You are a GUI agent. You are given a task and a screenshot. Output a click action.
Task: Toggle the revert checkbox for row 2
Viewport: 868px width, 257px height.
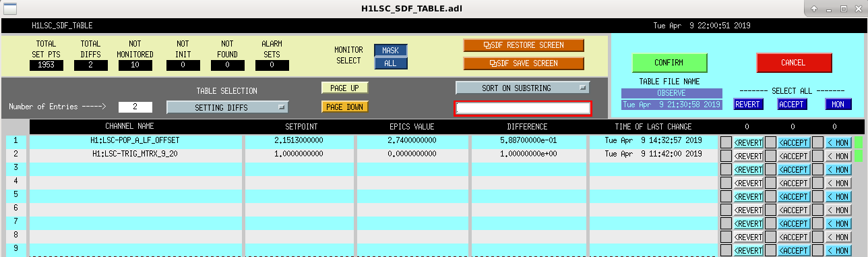tap(726, 156)
